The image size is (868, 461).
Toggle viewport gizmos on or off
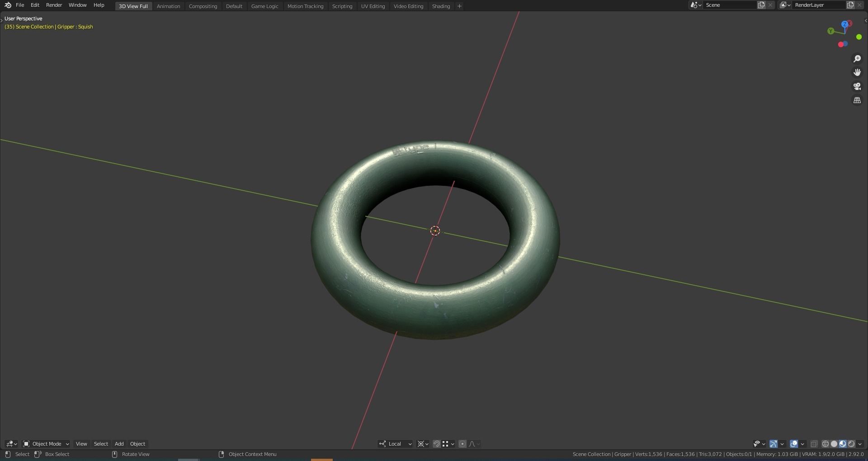774,444
